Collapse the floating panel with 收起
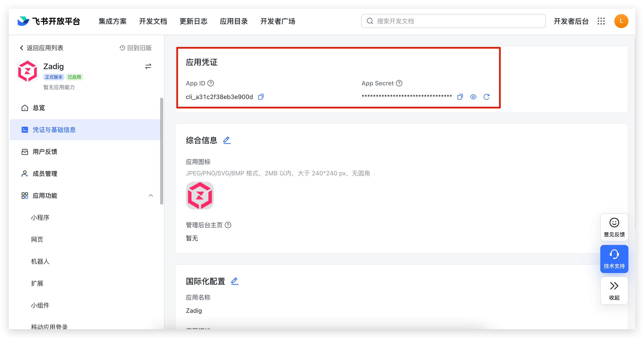 click(614, 291)
